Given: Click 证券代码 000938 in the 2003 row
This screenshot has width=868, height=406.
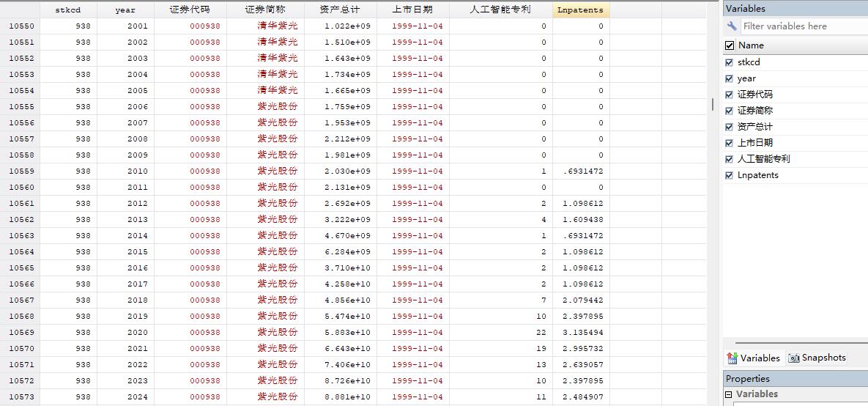Looking at the screenshot, I should click(205, 58).
